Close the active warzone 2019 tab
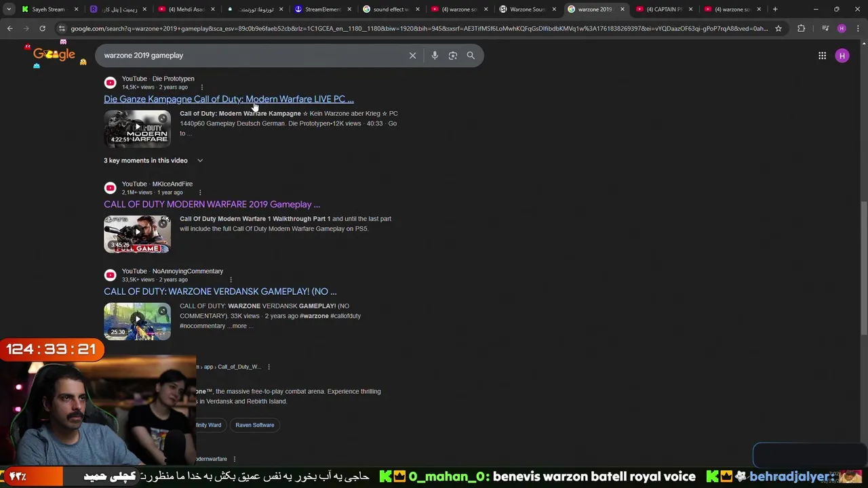 point(622,9)
